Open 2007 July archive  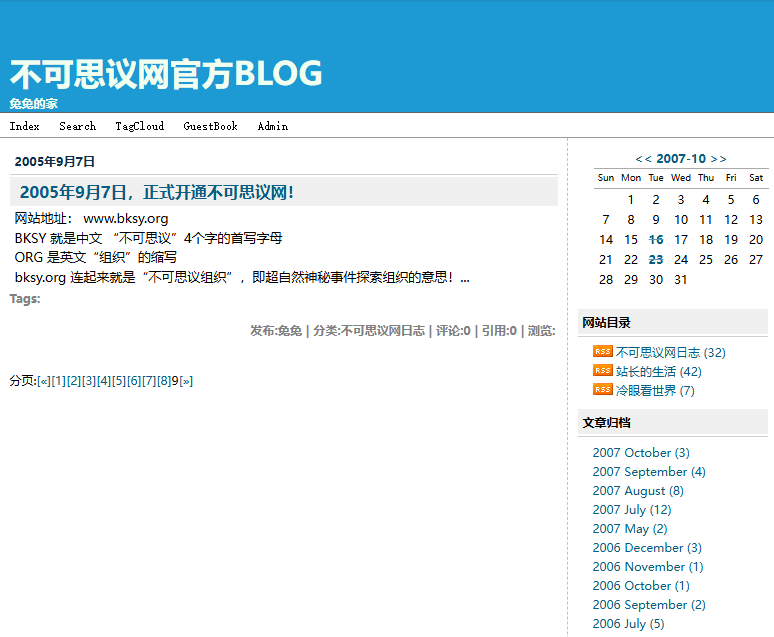[631, 510]
